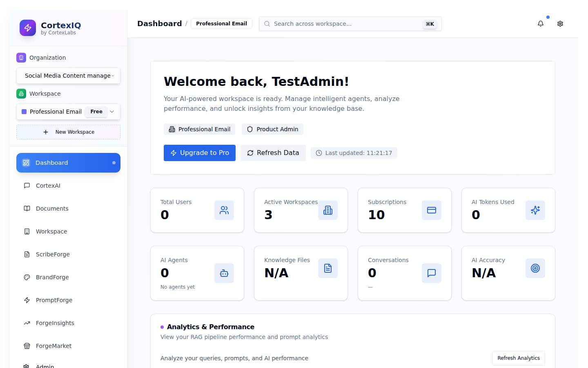Open the notifications bell
The width and height of the screenshot is (588, 368).
tap(540, 24)
